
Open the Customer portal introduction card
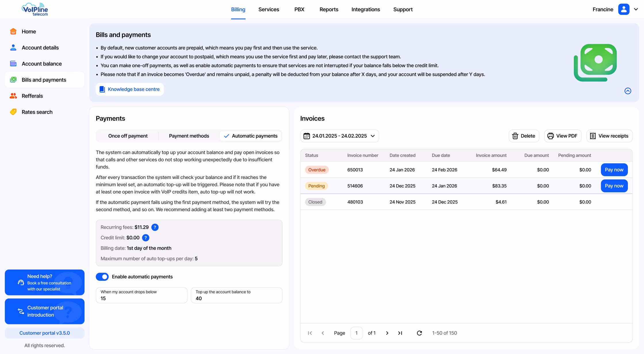(x=45, y=311)
